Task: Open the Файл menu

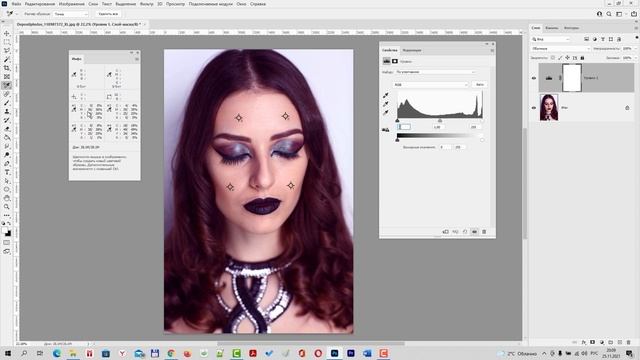Action: 16,4
